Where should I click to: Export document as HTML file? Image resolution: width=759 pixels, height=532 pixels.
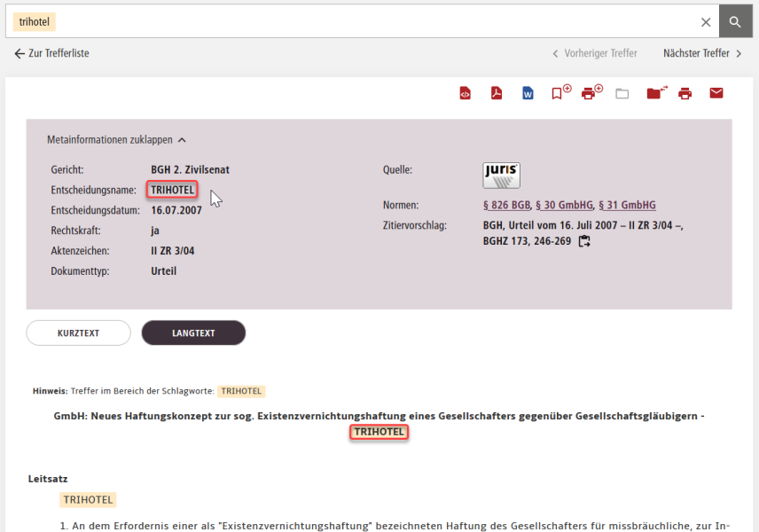(x=465, y=94)
